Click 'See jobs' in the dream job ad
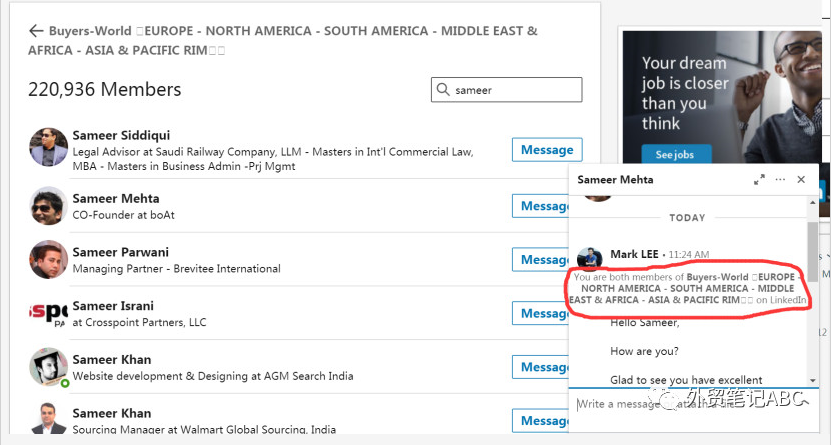 coord(675,154)
